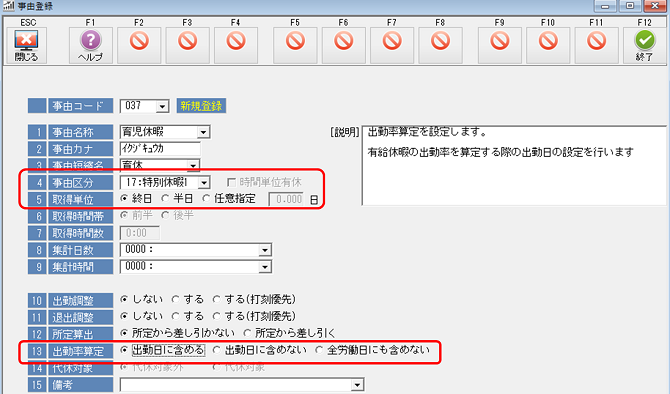This screenshot has width=670, height=394.
Task: Open the 事由短縮名 dropdown
Action: tap(194, 165)
